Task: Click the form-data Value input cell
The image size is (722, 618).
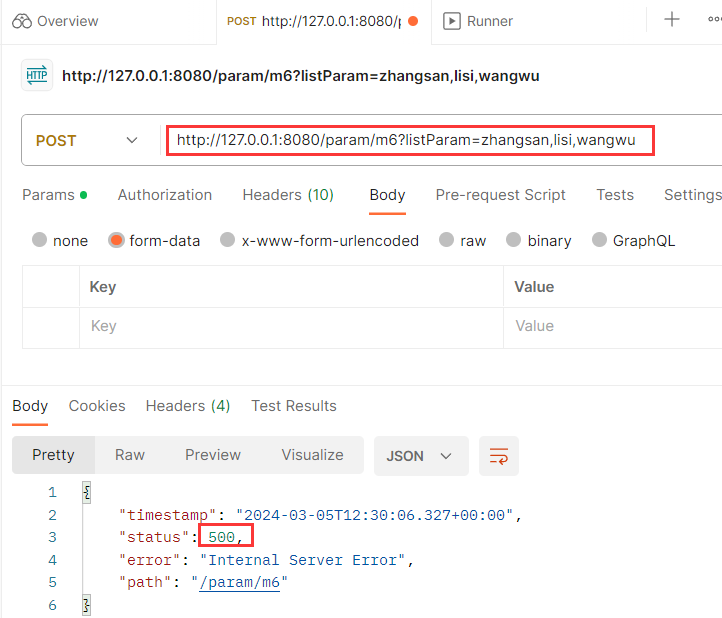Action: click(x=613, y=326)
